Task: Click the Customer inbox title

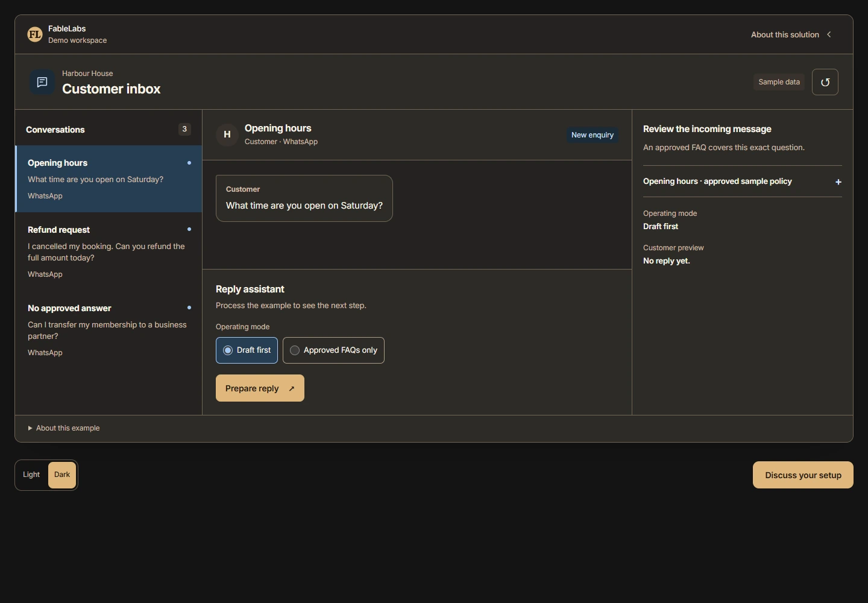Action: pyautogui.click(x=112, y=89)
